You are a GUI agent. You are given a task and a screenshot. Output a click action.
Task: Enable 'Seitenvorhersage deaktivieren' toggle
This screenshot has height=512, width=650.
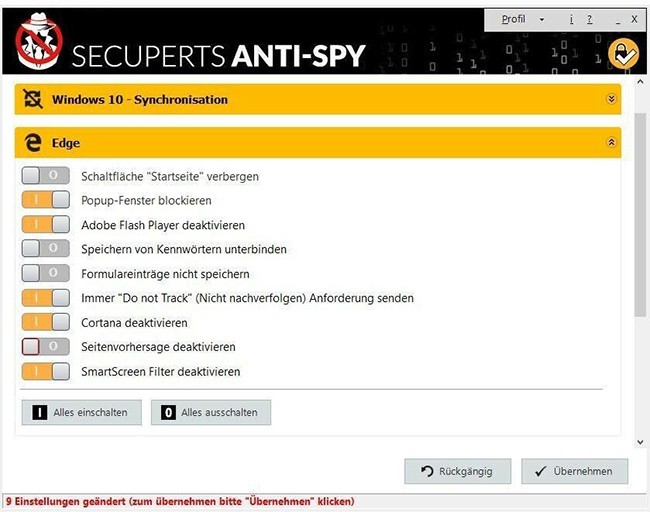45,347
